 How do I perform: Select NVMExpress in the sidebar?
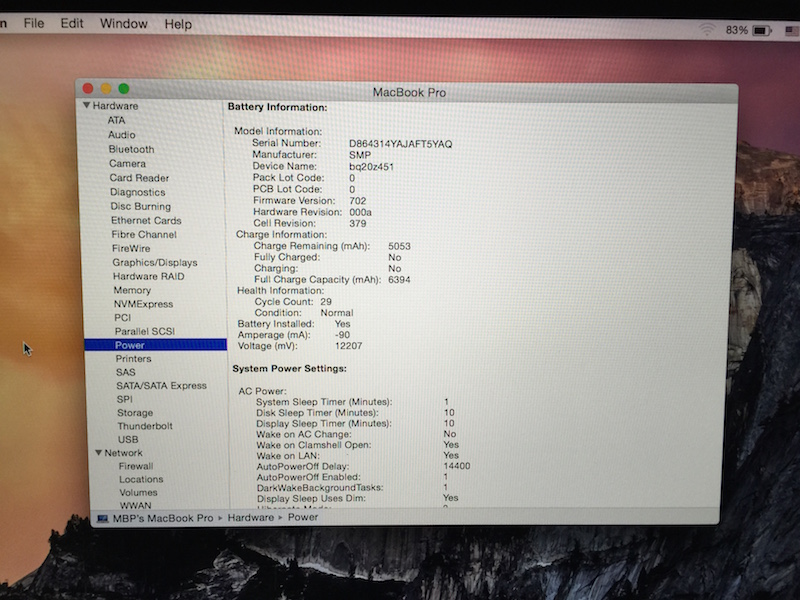point(143,304)
